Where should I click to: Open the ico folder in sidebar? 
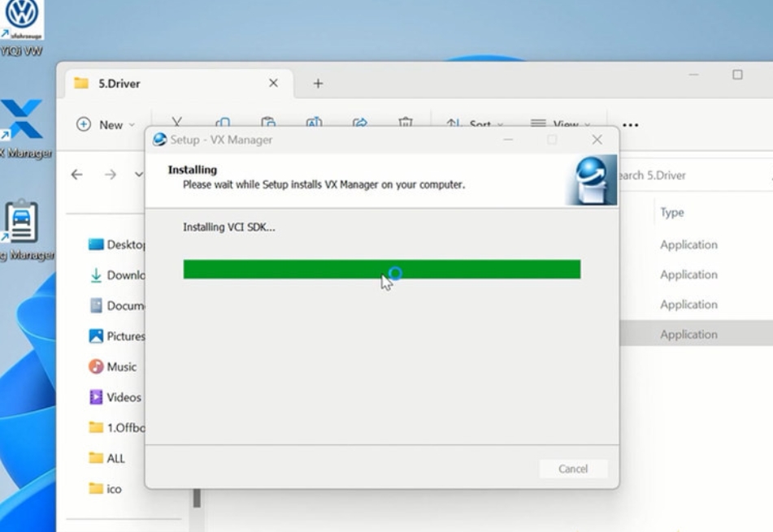tap(105, 489)
